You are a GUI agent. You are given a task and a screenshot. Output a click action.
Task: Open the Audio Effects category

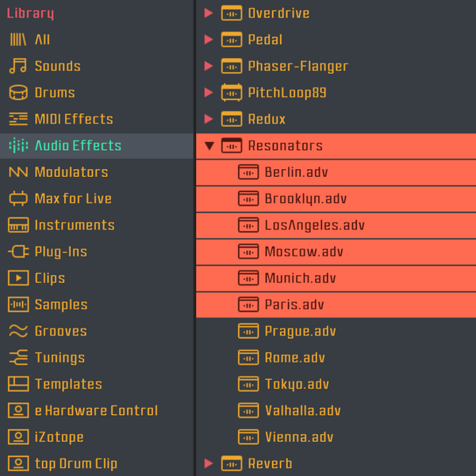[x=78, y=146]
